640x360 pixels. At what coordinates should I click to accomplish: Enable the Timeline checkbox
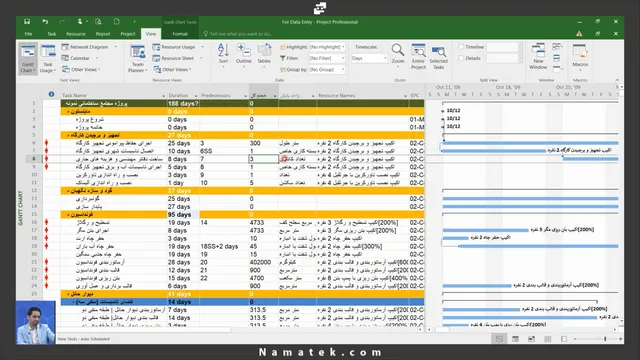(461, 47)
